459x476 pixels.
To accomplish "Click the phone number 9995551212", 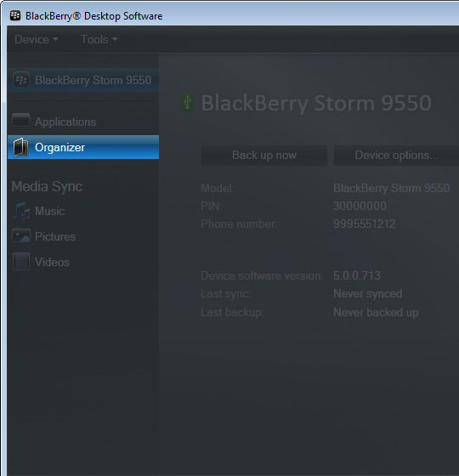I will pyautogui.click(x=365, y=224).
